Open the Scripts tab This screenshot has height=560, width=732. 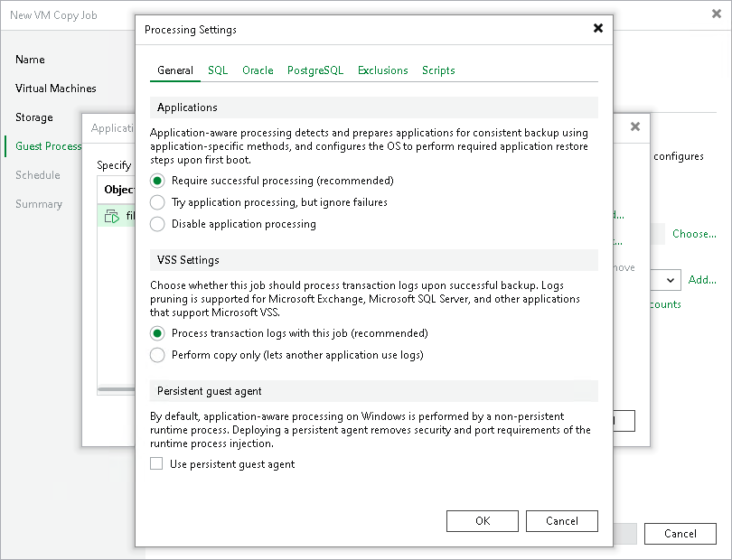pyautogui.click(x=438, y=70)
